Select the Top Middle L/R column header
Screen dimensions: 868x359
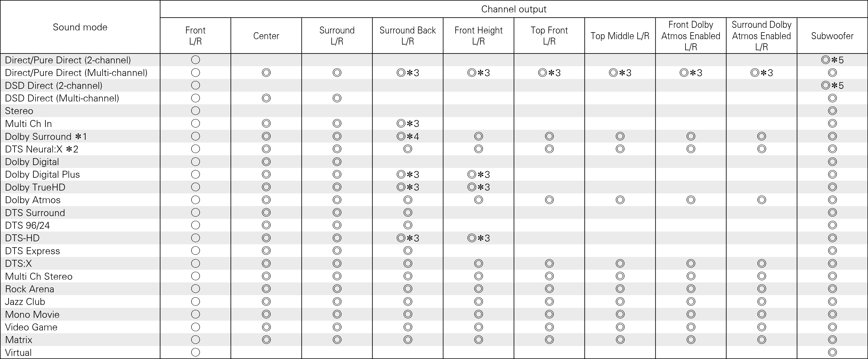[x=620, y=36]
